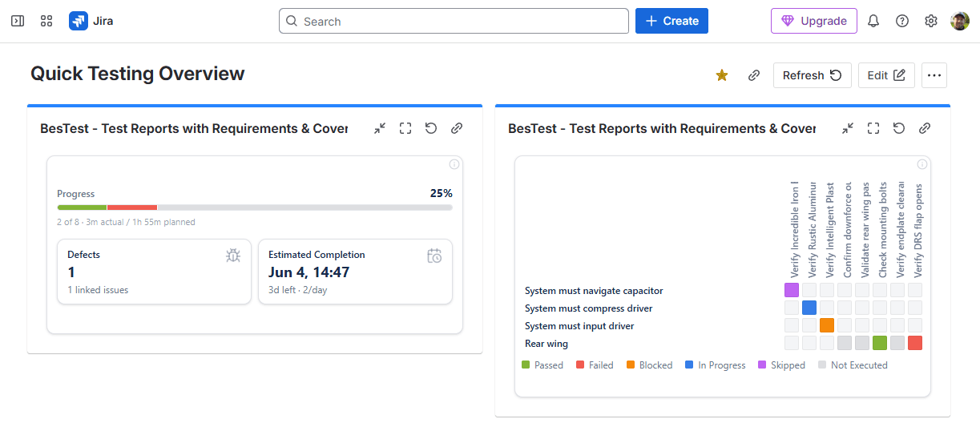Open the notifications bell
The image size is (980, 423).
point(873,21)
